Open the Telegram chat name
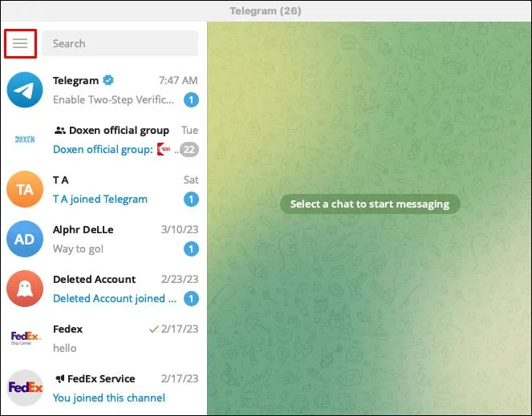The image size is (532, 416). pos(75,81)
